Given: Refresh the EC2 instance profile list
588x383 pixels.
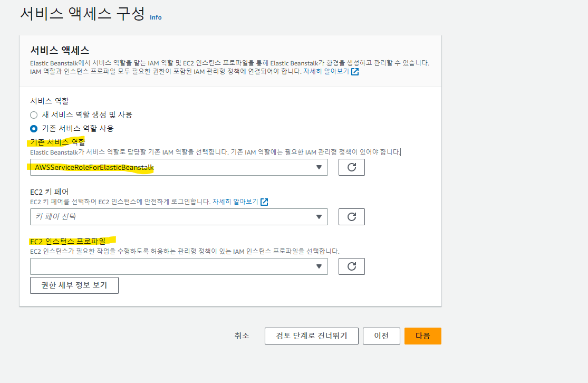Looking at the screenshot, I should click(351, 266).
